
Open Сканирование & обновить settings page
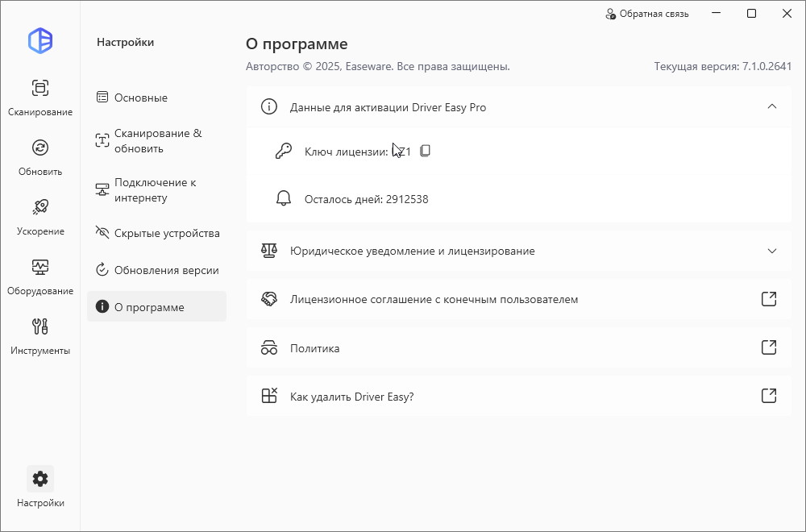[157, 141]
